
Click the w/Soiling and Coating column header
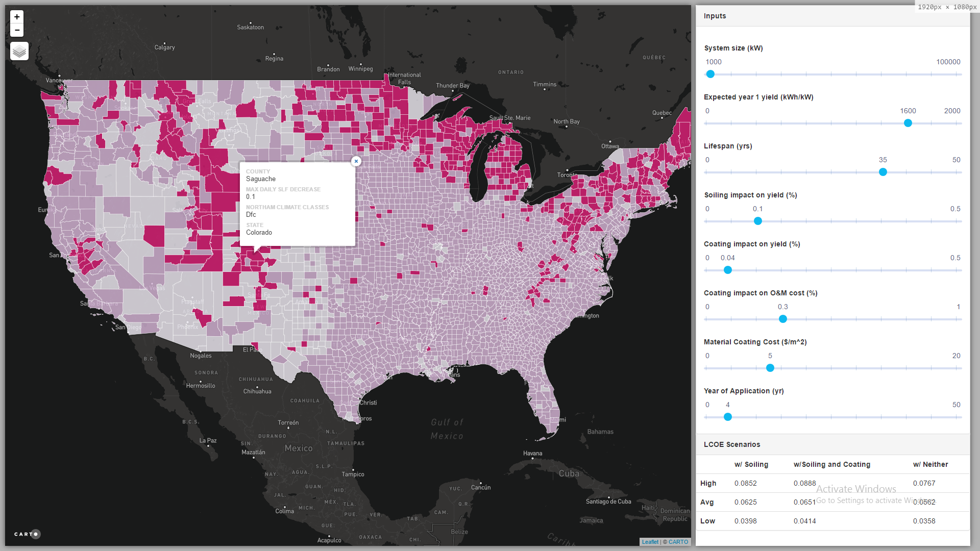pyautogui.click(x=831, y=464)
